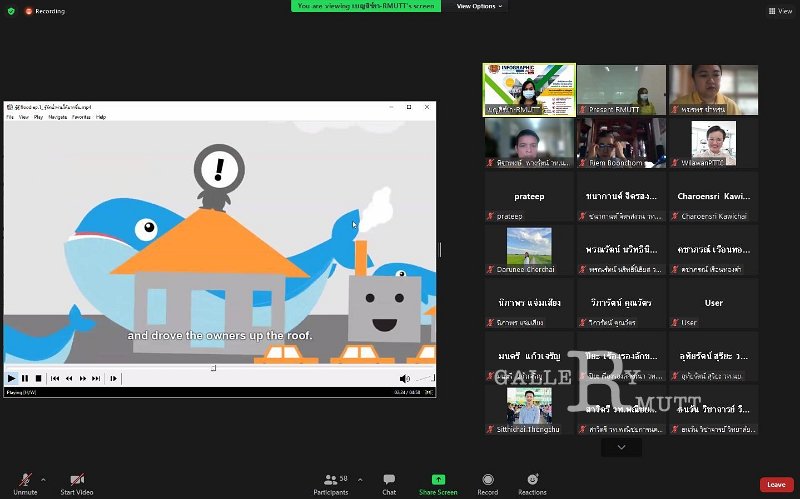Image resolution: width=800 pixels, height=499 pixels.
Task: Select the Darunee Chorchai participant tile
Action: point(529,250)
